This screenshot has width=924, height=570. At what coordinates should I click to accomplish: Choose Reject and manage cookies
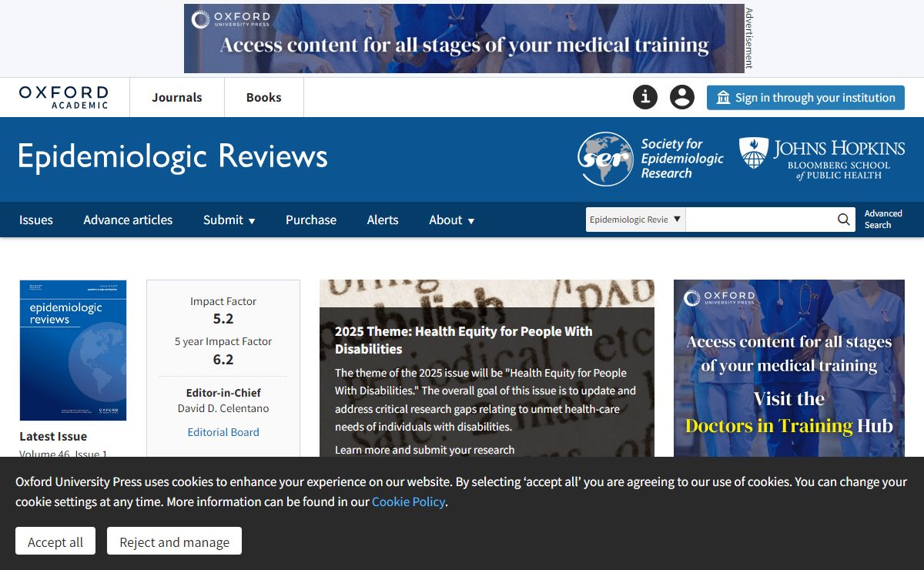tap(174, 541)
